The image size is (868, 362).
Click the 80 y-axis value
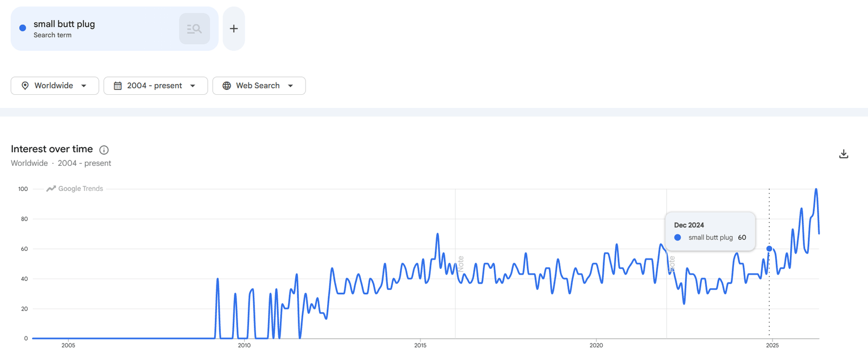[24, 219]
